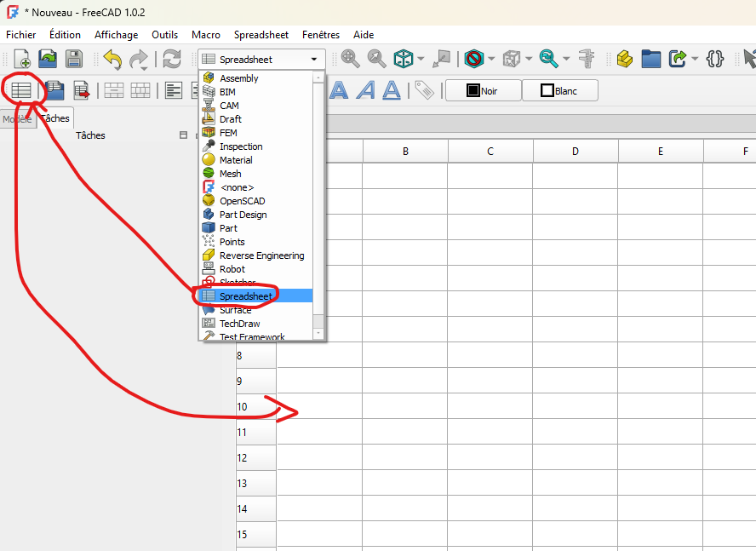Choose the Spreadsheet workbench in list
Screen dimensions: 756x551
click(x=256, y=296)
